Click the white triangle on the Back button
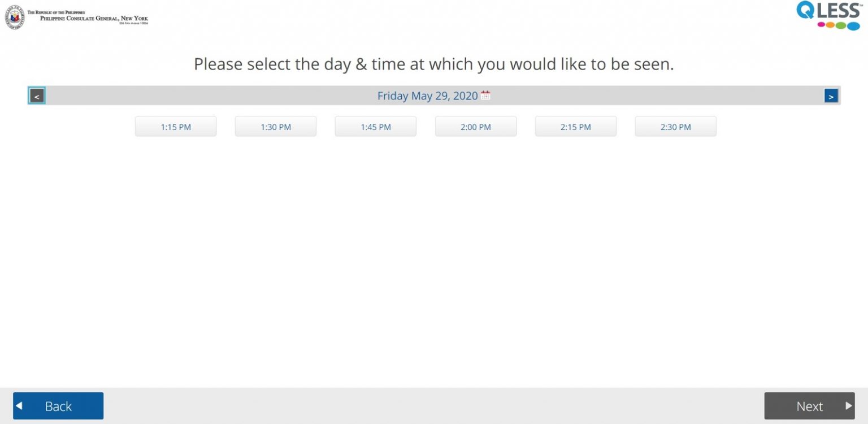Image resolution: width=868 pixels, height=424 pixels. (x=19, y=405)
